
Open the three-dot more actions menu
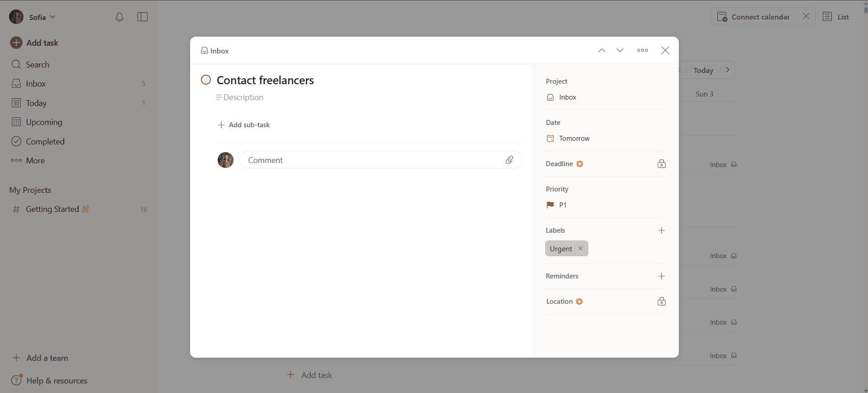point(643,50)
